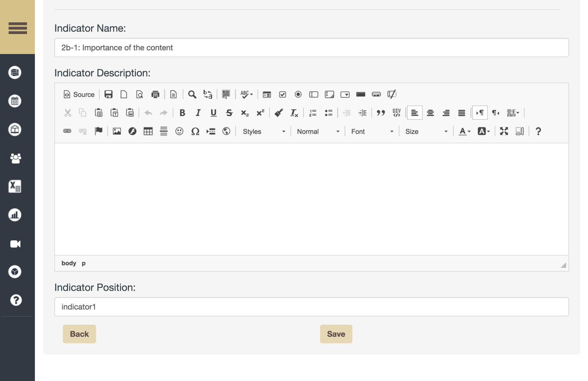Open the Styles dropdown
Viewport: 588px width, 381px height.
pyautogui.click(x=264, y=131)
